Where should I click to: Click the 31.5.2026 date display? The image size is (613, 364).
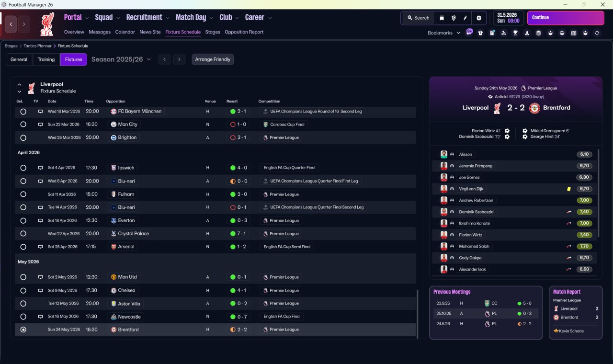[509, 18]
